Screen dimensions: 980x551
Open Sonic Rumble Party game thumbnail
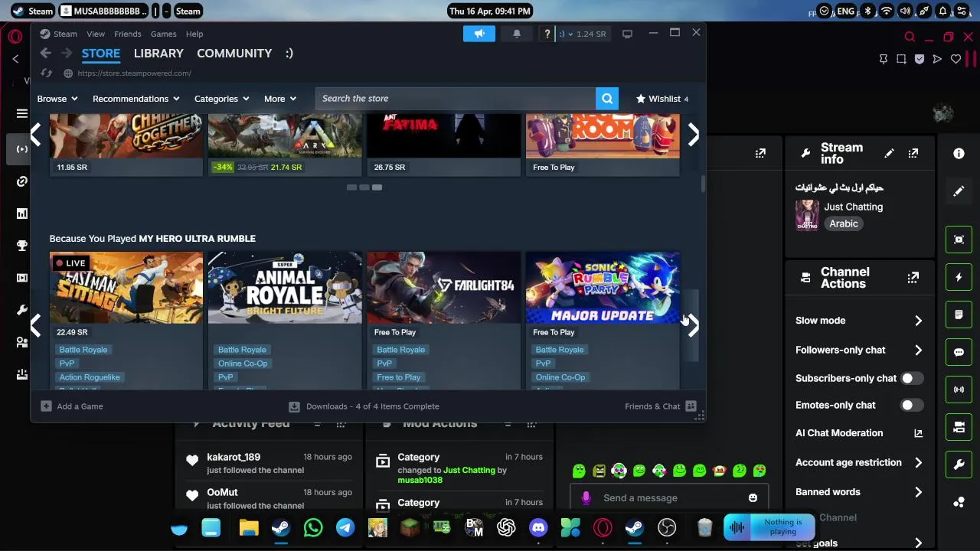[603, 288]
